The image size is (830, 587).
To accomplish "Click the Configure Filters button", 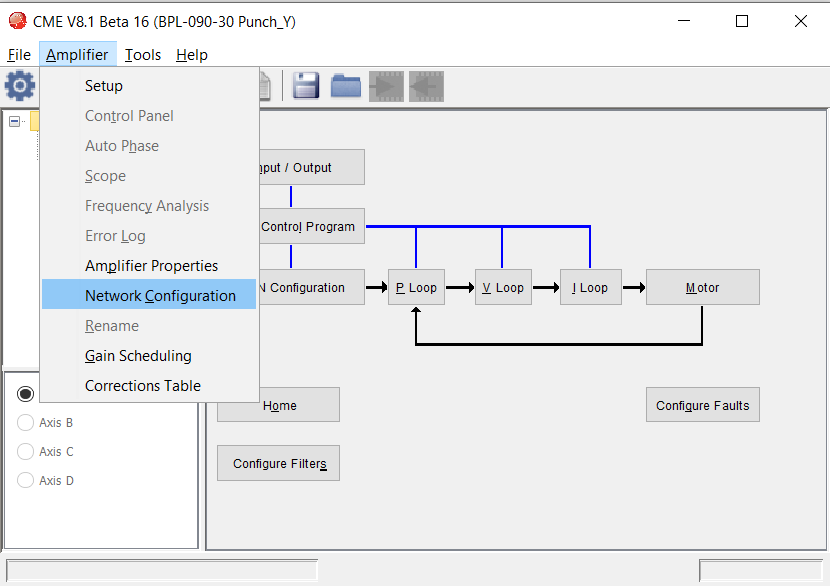I will coord(278,463).
